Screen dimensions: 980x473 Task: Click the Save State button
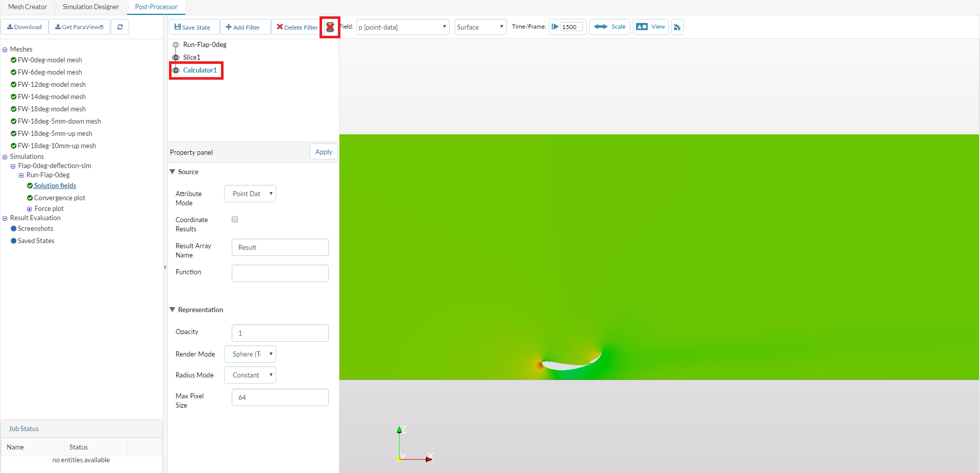coord(194,27)
